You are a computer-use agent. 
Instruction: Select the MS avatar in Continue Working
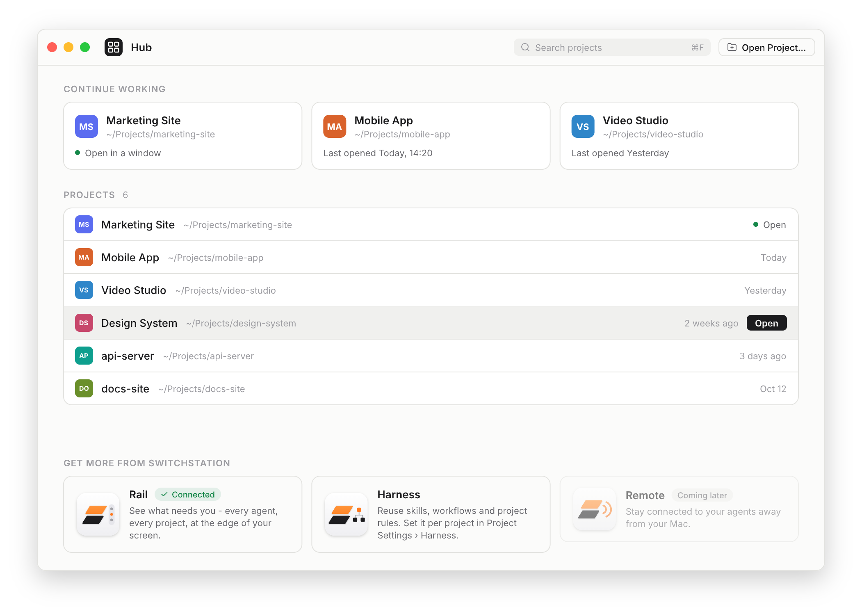87,126
